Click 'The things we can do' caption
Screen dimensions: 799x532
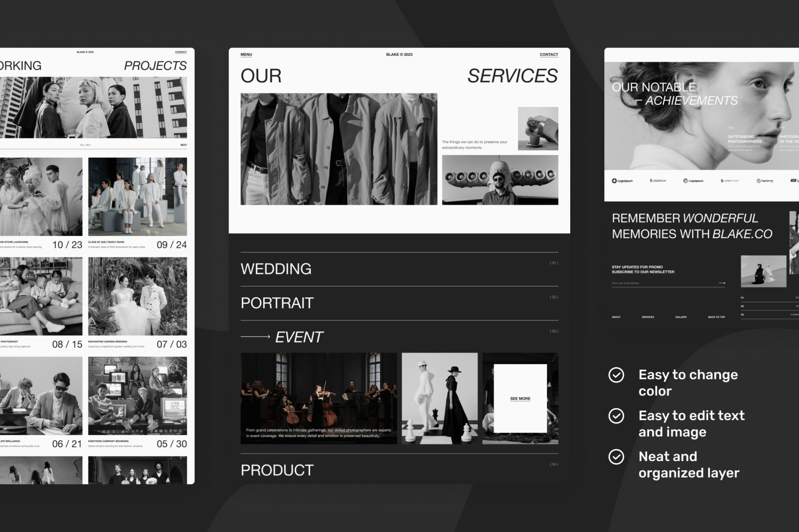474,145
